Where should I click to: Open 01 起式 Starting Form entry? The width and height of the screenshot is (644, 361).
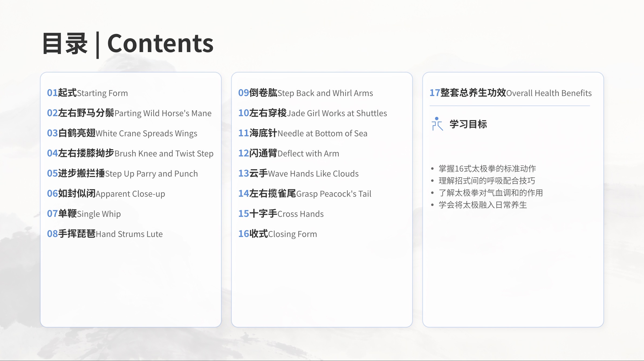click(87, 93)
